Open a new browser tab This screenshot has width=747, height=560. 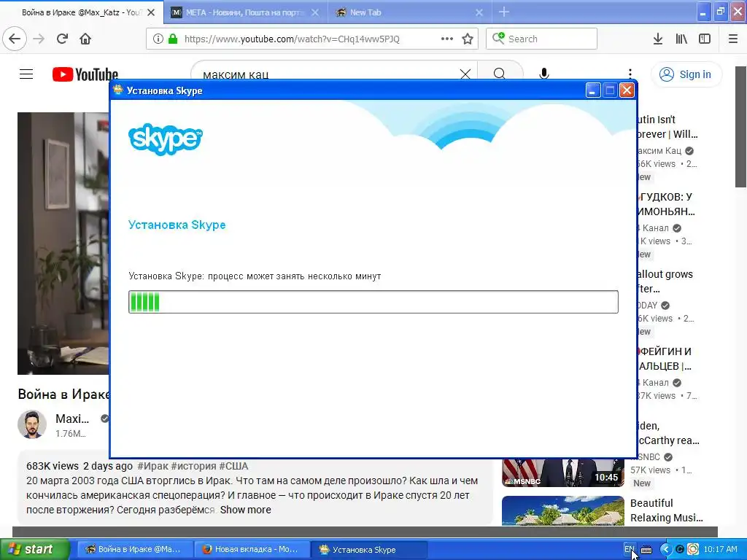tap(504, 12)
